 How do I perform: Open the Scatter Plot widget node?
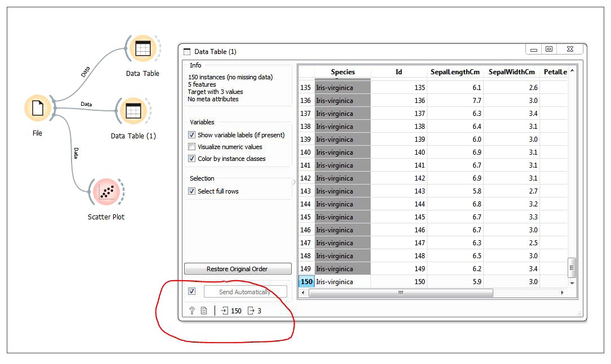(107, 192)
